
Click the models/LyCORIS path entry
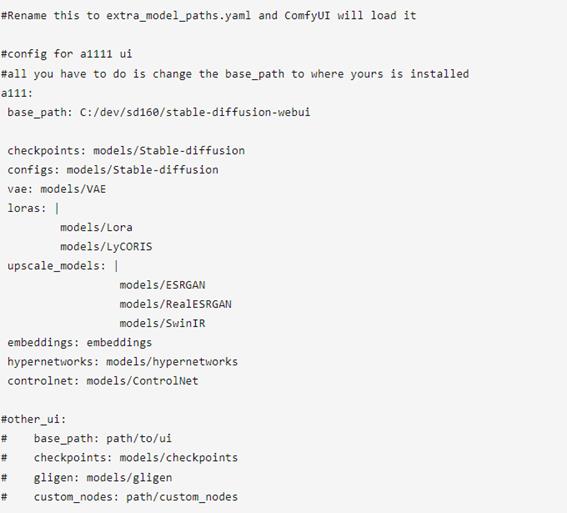[x=106, y=247]
